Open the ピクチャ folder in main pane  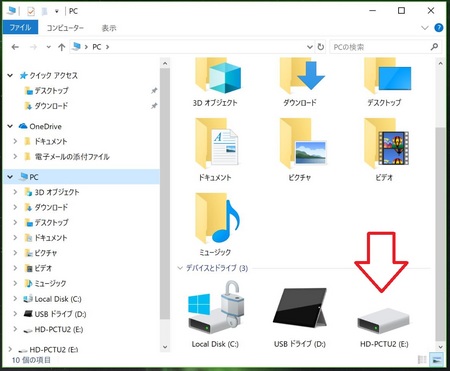click(x=303, y=143)
